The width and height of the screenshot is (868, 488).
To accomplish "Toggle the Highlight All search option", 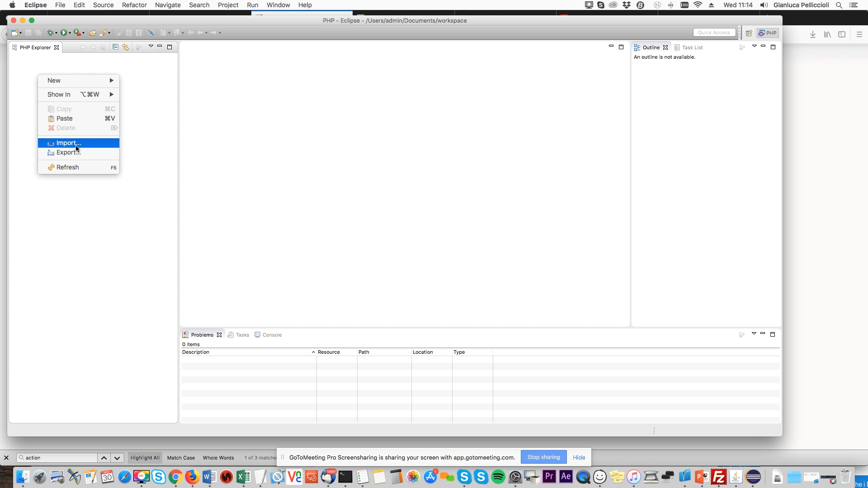I will [145, 458].
